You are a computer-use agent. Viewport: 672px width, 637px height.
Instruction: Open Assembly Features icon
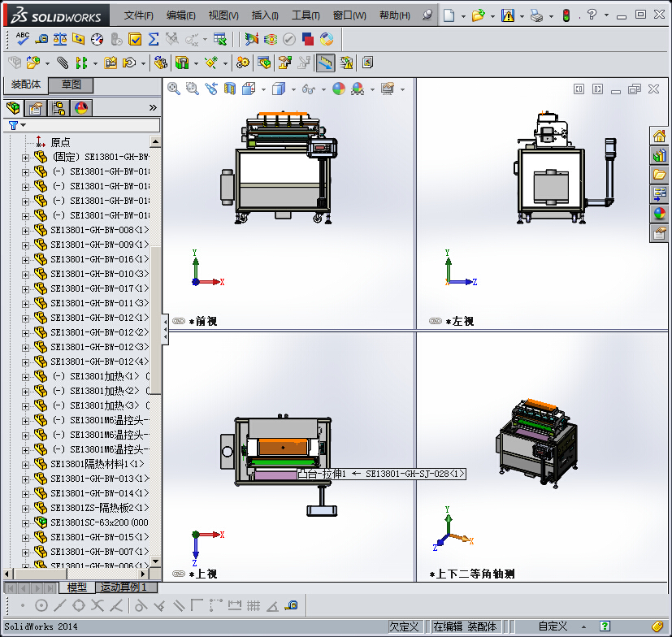point(182,63)
